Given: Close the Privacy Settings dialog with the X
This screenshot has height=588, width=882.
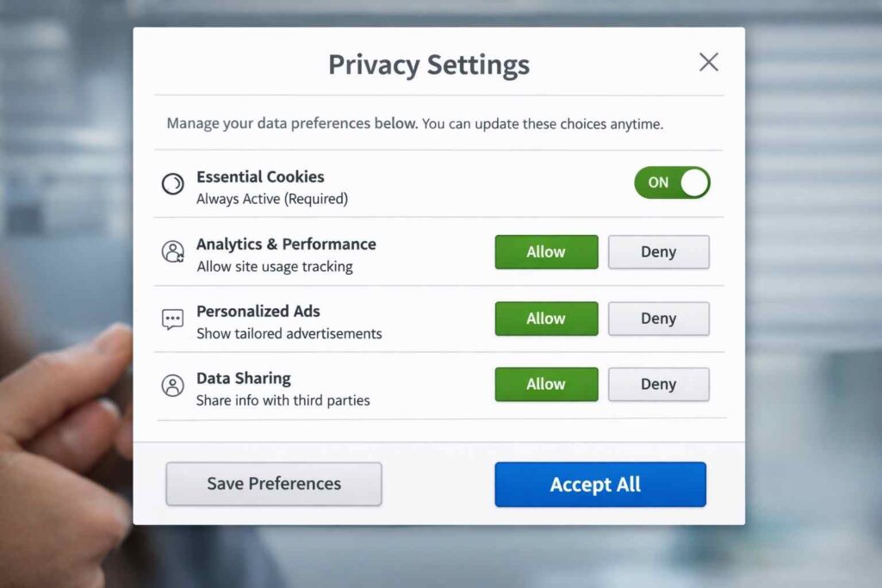Looking at the screenshot, I should coord(708,61).
